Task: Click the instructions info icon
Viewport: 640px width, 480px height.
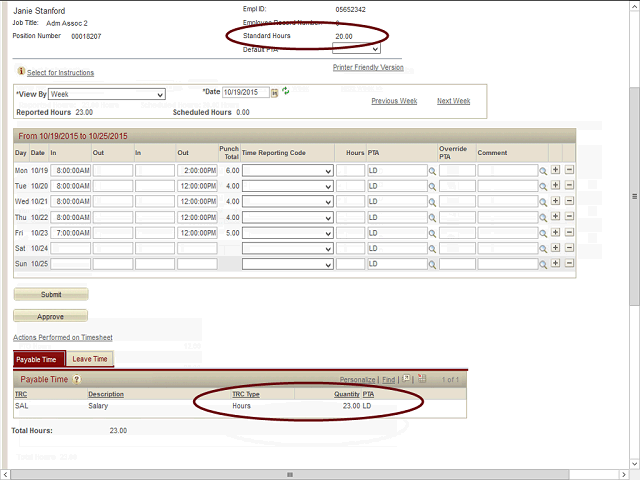Action: [x=21, y=72]
